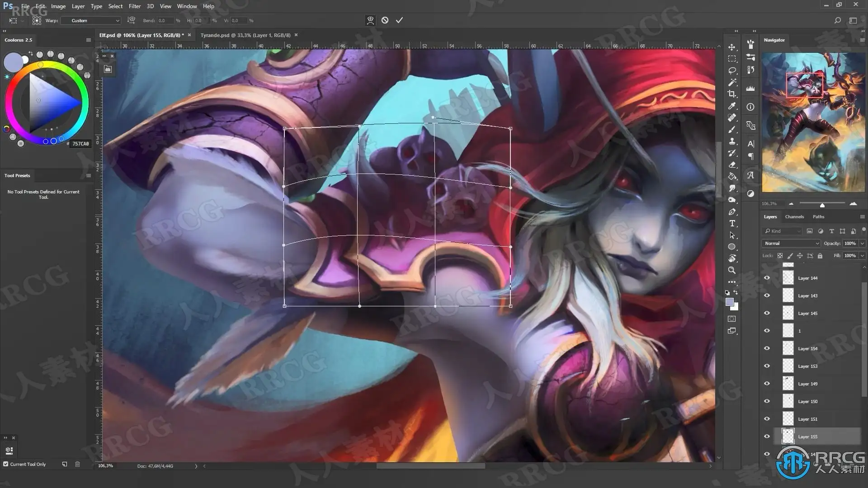This screenshot has height=488, width=868.
Task: Switch to the Tyrande.psd document tab
Action: [245, 35]
